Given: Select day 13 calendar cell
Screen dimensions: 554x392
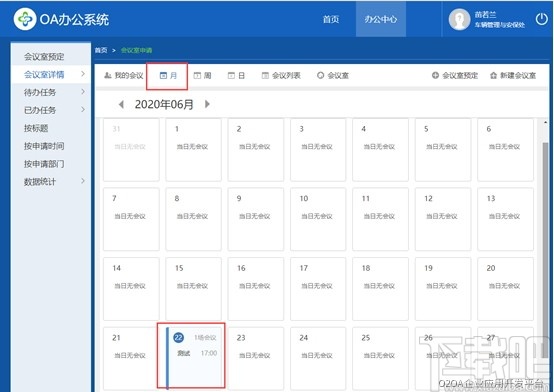Looking at the screenshot, I should [x=505, y=219].
